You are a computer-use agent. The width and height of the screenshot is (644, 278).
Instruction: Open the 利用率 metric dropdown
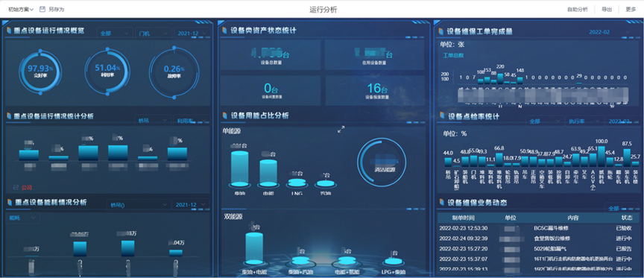tap(192, 120)
